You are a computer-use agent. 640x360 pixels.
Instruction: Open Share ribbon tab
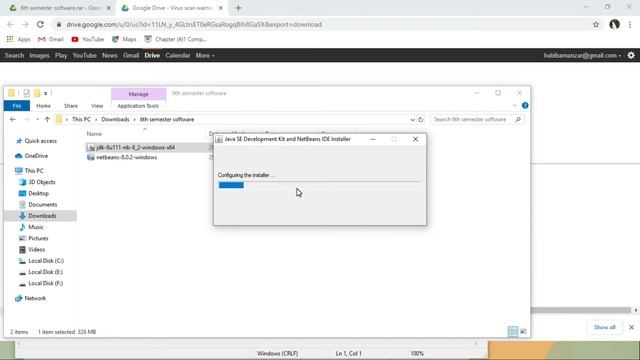pyautogui.click(x=71, y=106)
